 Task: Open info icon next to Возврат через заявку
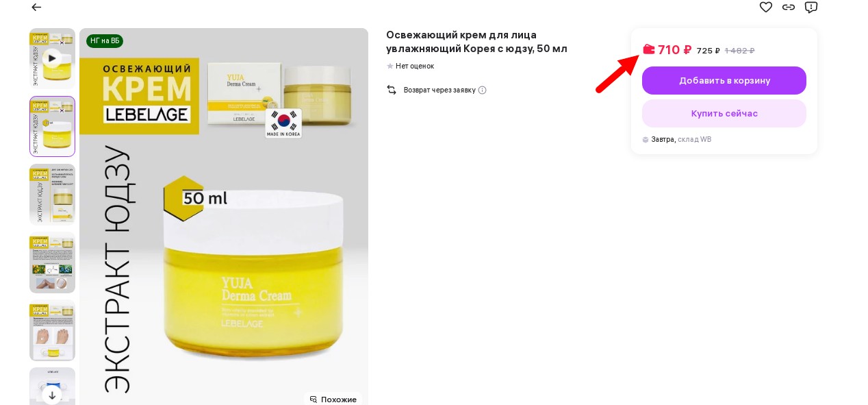pos(482,90)
